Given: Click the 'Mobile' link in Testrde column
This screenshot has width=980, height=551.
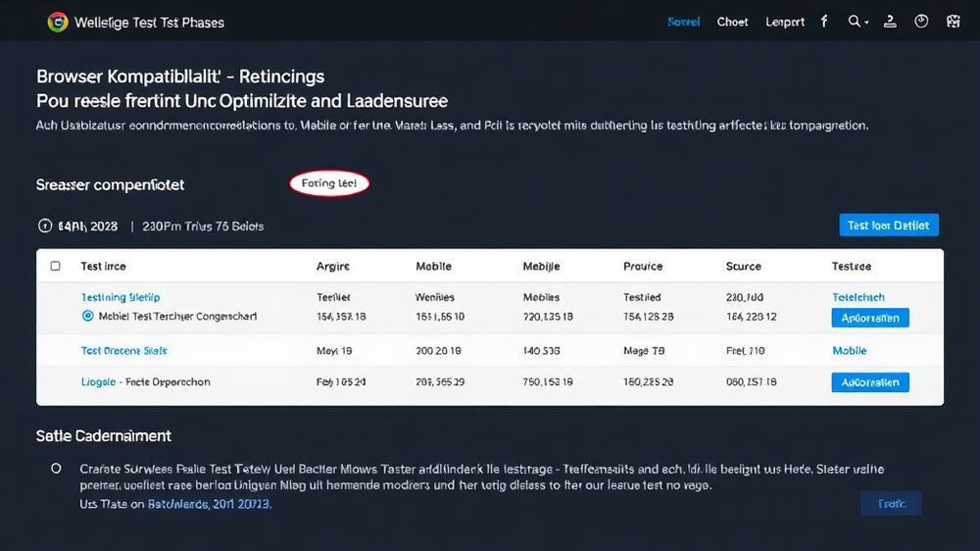Looking at the screenshot, I should tap(849, 351).
